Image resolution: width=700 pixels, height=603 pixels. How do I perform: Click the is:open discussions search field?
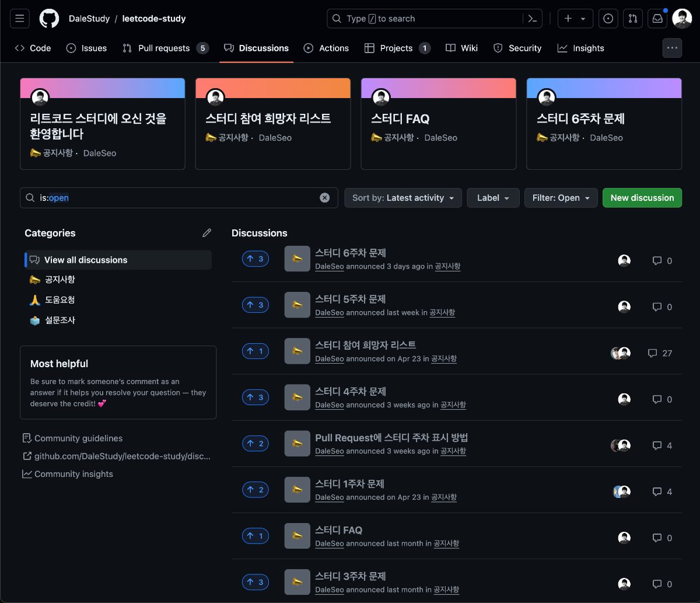coord(179,198)
